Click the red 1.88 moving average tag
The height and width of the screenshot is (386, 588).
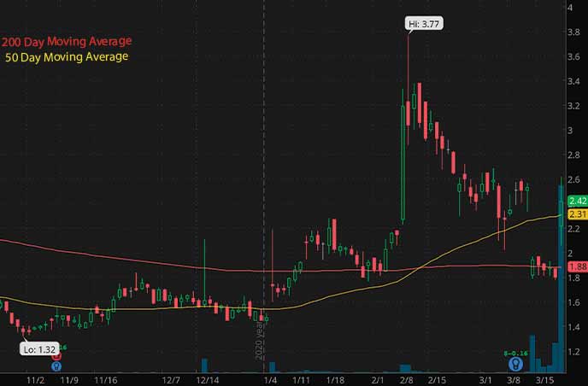tap(578, 266)
